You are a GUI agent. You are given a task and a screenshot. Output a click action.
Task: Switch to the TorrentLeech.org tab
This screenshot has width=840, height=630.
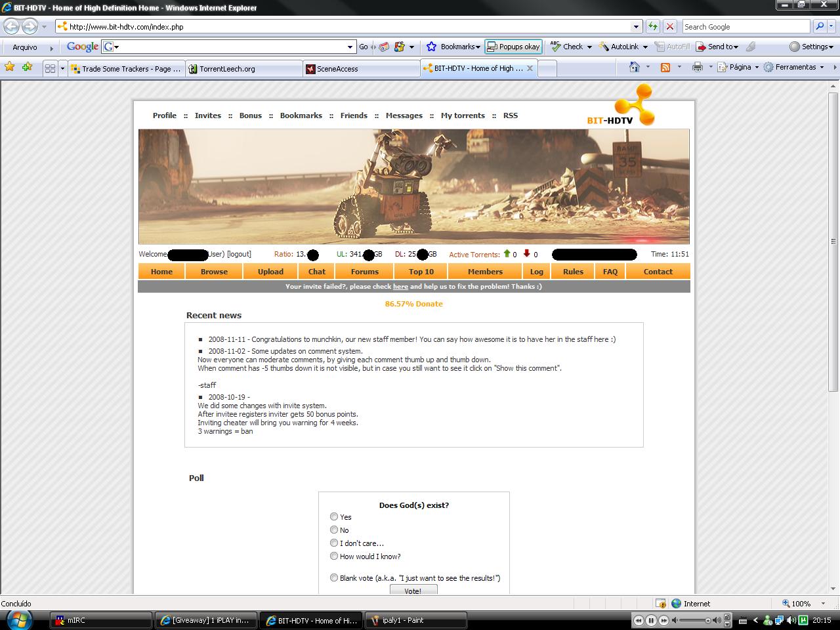[243, 68]
